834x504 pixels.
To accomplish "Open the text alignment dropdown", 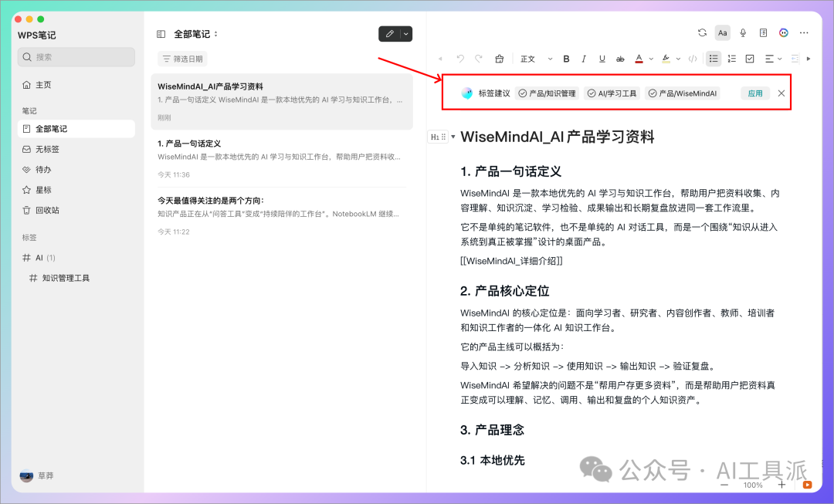I will click(x=773, y=59).
